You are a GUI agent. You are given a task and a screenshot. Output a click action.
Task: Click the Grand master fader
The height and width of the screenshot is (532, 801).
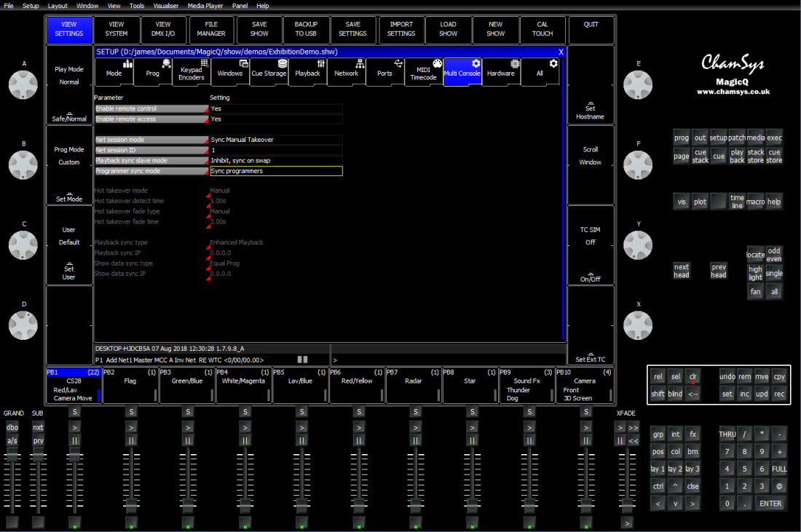pyautogui.click(x=12, y=456)
